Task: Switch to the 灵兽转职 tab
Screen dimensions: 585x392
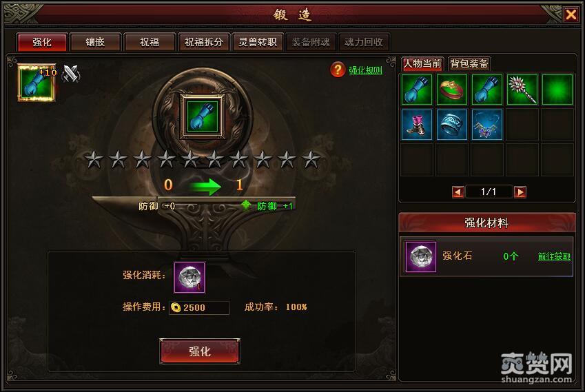Action: pos(258,42)
